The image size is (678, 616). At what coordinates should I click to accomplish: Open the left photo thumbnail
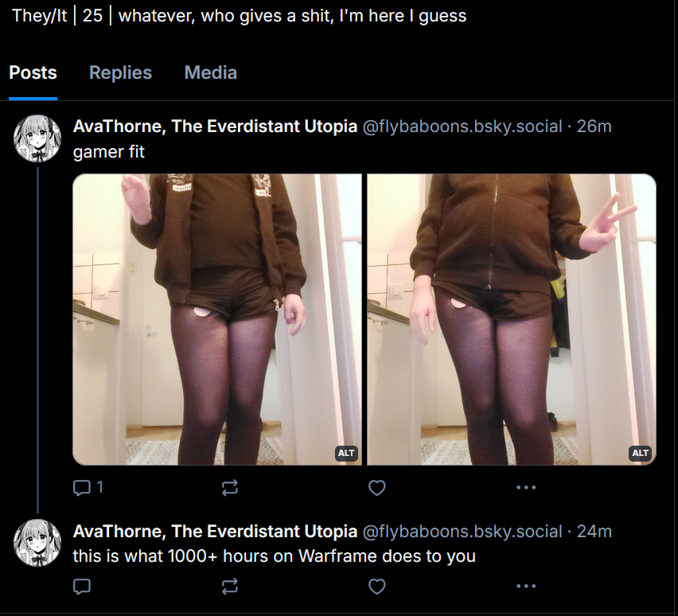(x=217, y=319)
